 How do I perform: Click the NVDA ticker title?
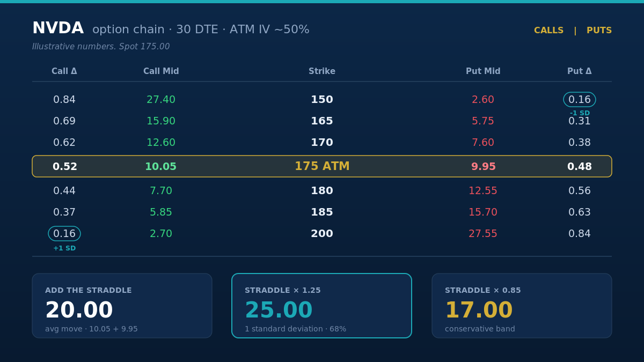point(58,28)
